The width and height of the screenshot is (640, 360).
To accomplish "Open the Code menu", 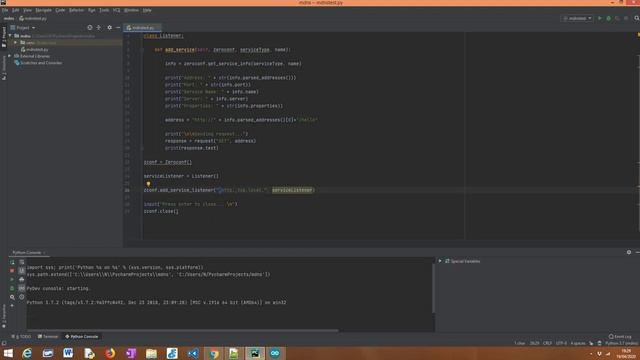I will 60,10.
